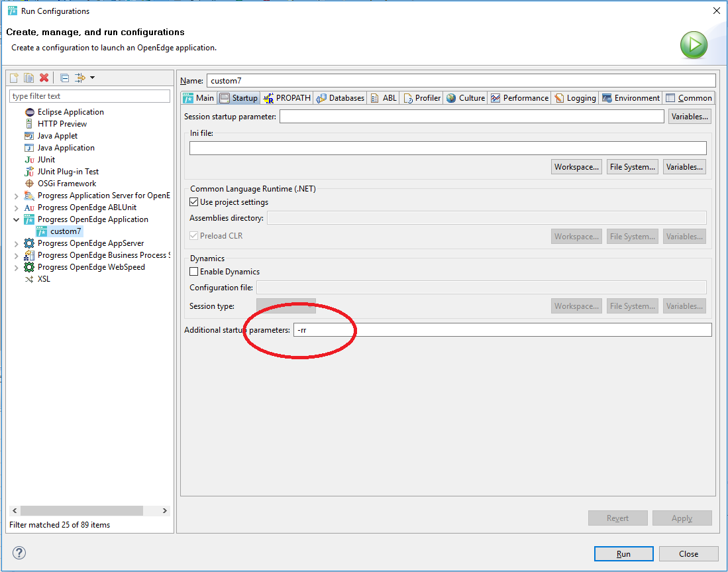
Task: Open the Databases tab
Action: click(340, 98)
